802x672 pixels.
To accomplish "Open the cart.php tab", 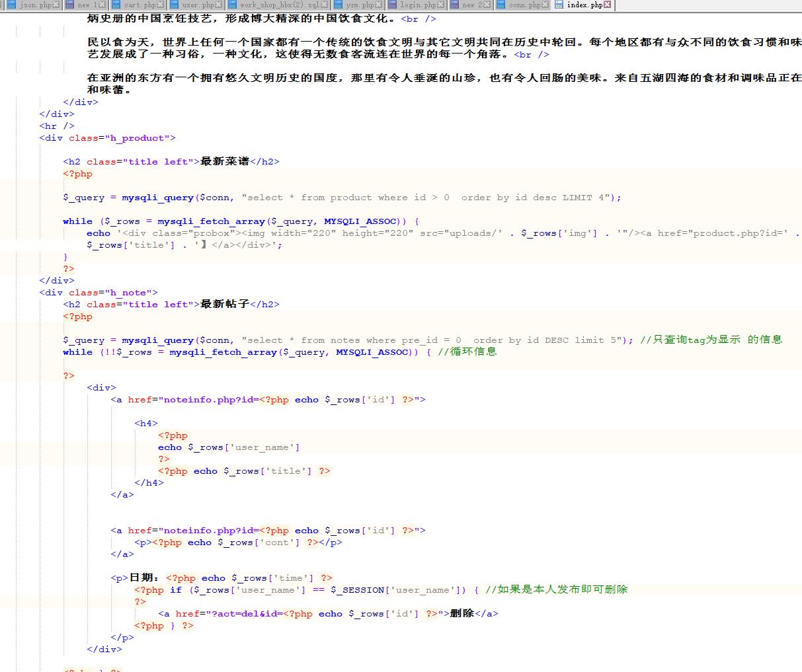I will tap(138, 5).
